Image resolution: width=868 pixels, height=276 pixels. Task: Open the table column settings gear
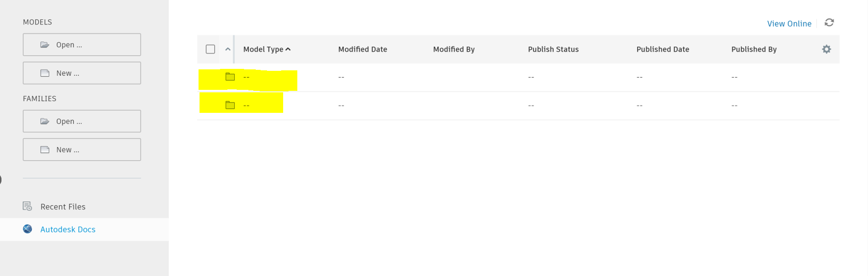point(826,49)
